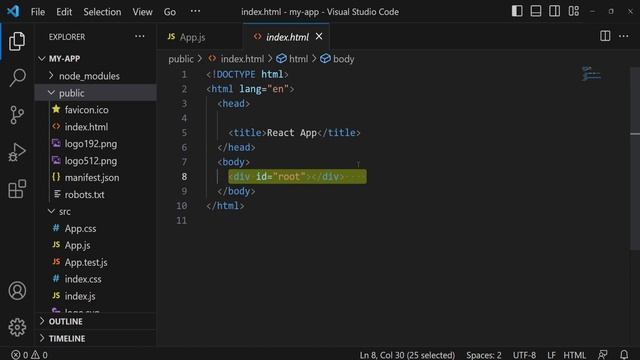
Task: Open the Manage settings gear
Action: [x=17, y=327]
